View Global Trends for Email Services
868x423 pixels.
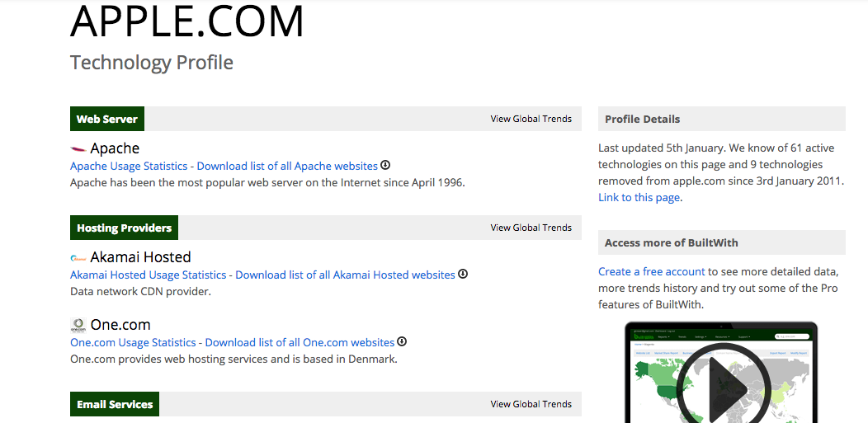(531, 404)
